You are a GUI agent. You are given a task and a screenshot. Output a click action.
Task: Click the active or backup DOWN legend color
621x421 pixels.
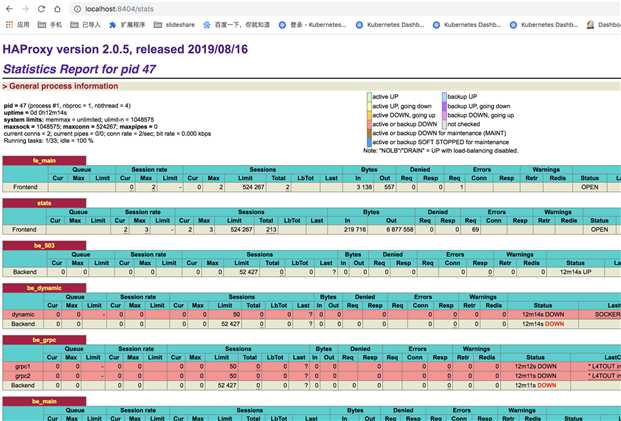tap(370, 124)
